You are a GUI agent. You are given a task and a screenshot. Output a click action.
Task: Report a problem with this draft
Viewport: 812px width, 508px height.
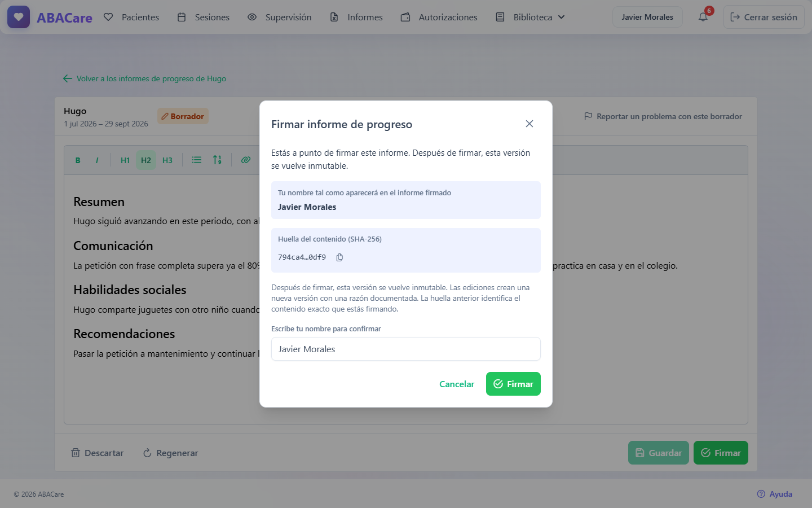(663, 116)
